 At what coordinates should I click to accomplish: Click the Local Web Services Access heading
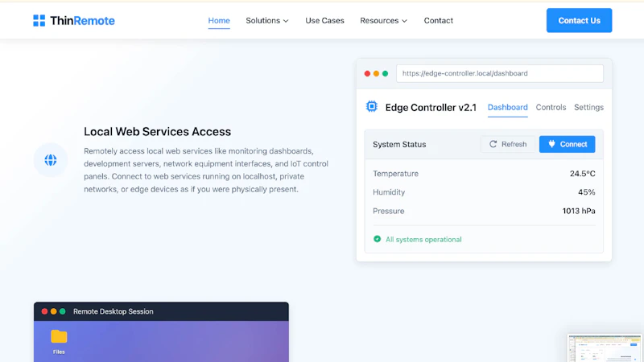tap(157, 131)
